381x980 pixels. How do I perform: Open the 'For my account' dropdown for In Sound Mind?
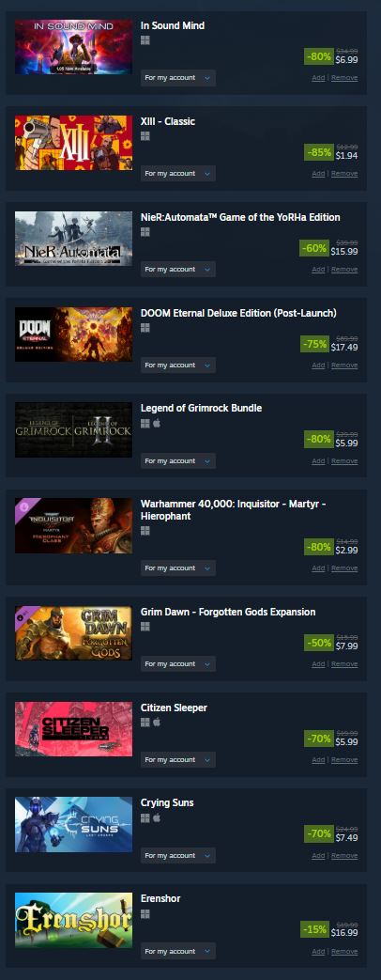(x=178, y=78)
